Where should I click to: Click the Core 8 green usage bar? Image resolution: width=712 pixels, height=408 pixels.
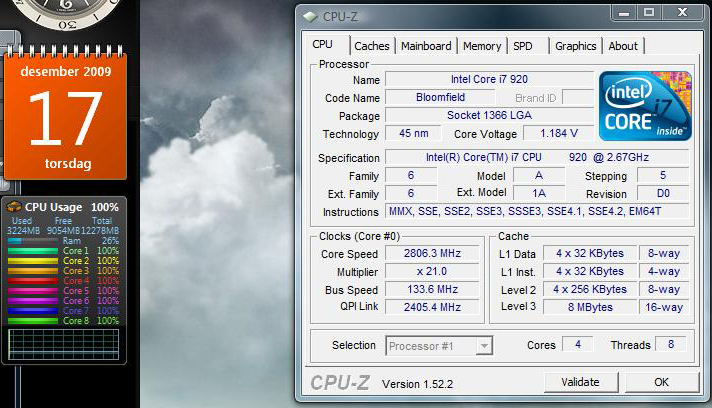coord(33,320)
